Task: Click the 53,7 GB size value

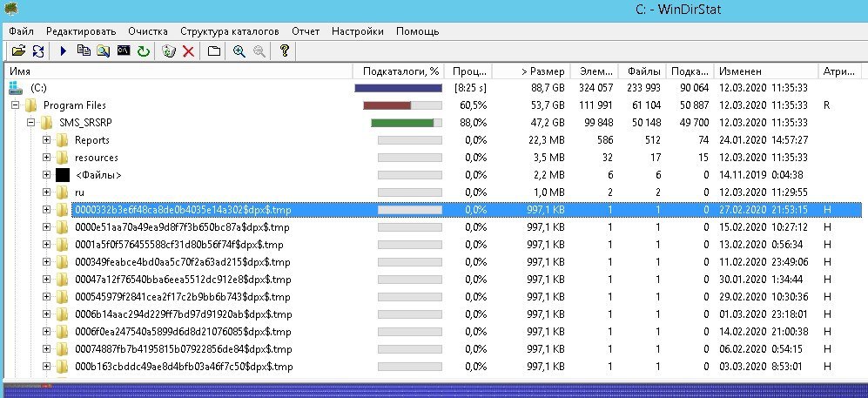Action: pyautogui.click(x=547, y=105)
